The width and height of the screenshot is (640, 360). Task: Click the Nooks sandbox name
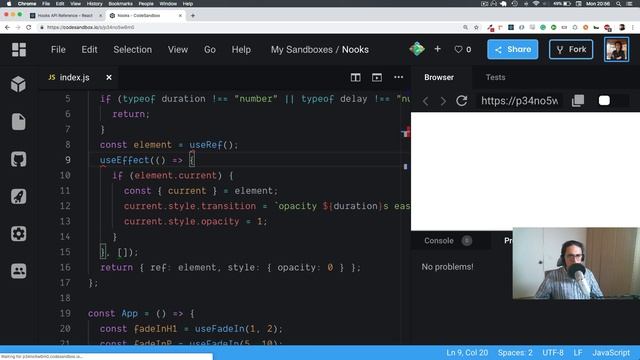[355, 49]
